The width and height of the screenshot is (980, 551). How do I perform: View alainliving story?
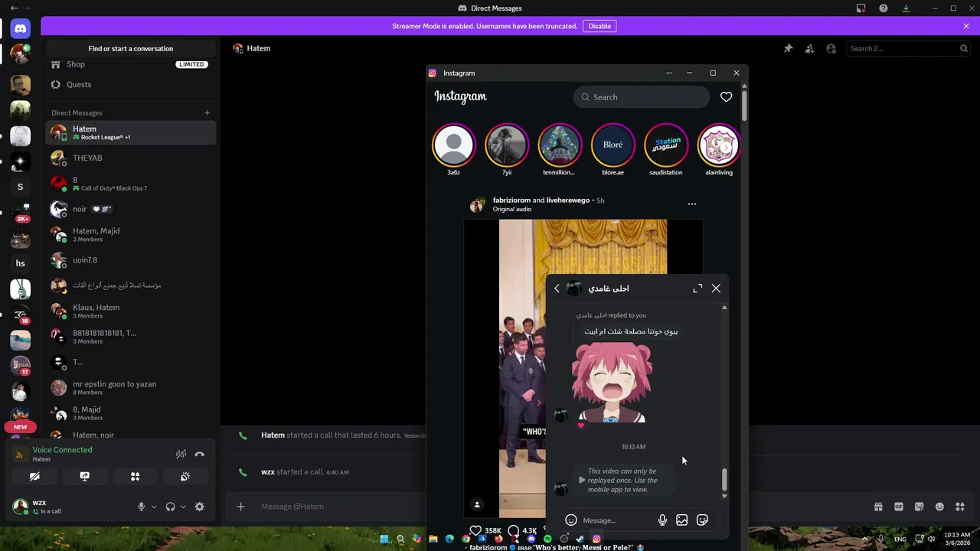click(718, 145)
